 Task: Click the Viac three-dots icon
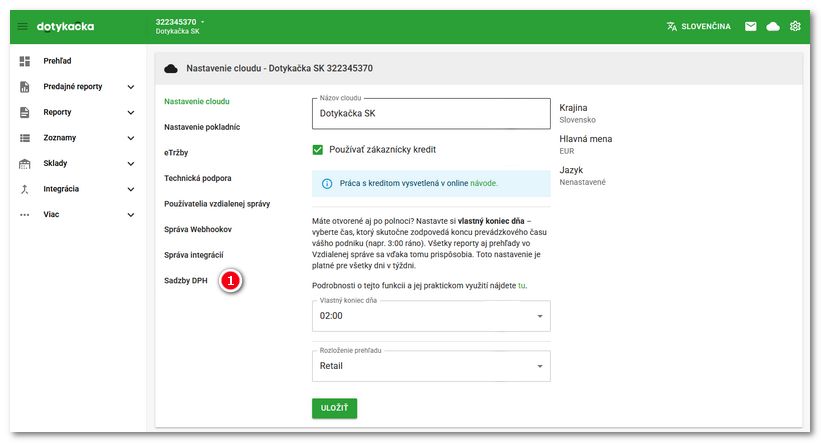25,215
